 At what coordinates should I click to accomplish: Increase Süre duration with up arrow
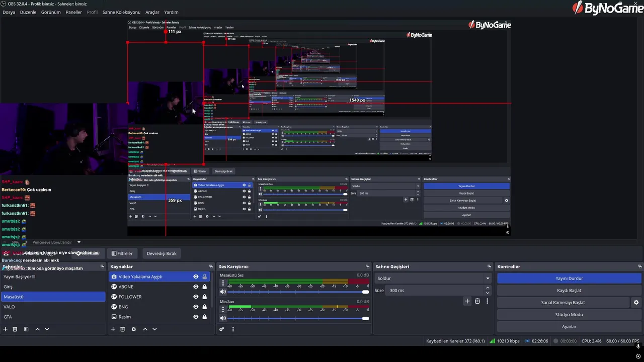[x=487, y=288]
